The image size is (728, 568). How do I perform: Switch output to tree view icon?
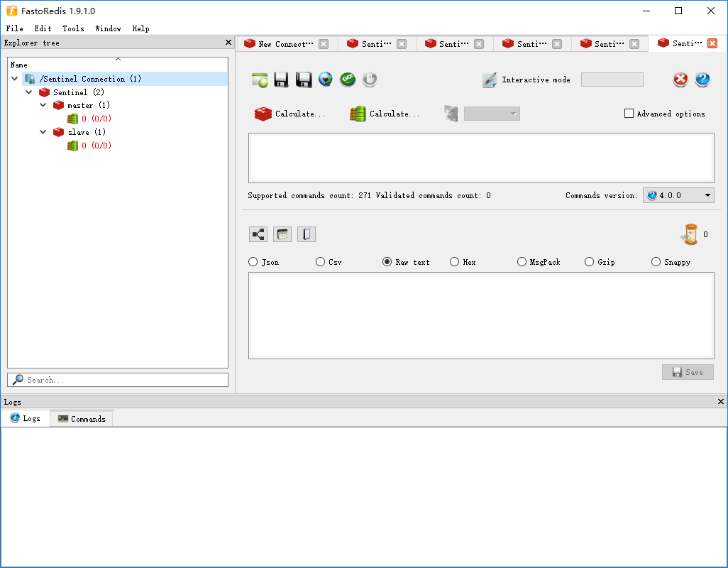pyautogui.click(x=258, y=234)
